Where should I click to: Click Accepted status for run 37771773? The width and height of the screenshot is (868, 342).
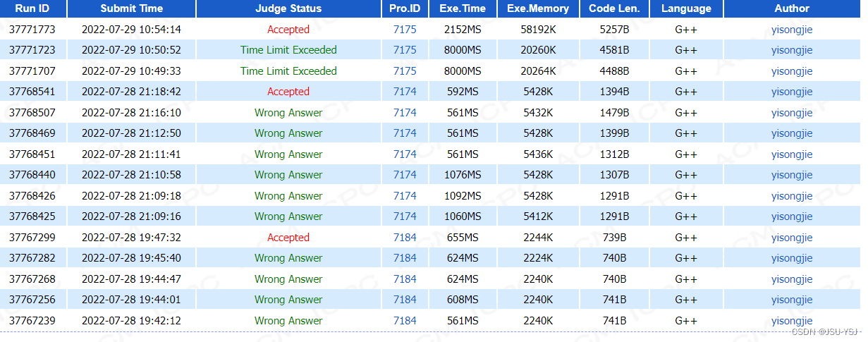288,30
